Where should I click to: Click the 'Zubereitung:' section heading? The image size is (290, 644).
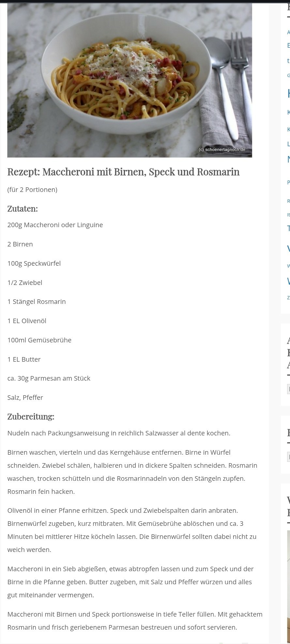[31, 416]
